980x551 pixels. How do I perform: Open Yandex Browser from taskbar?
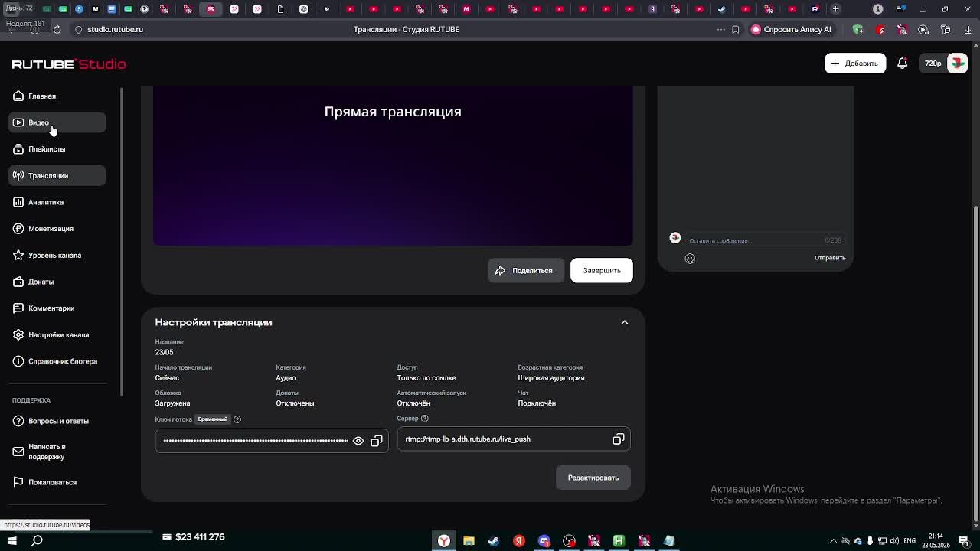(444, 540)
